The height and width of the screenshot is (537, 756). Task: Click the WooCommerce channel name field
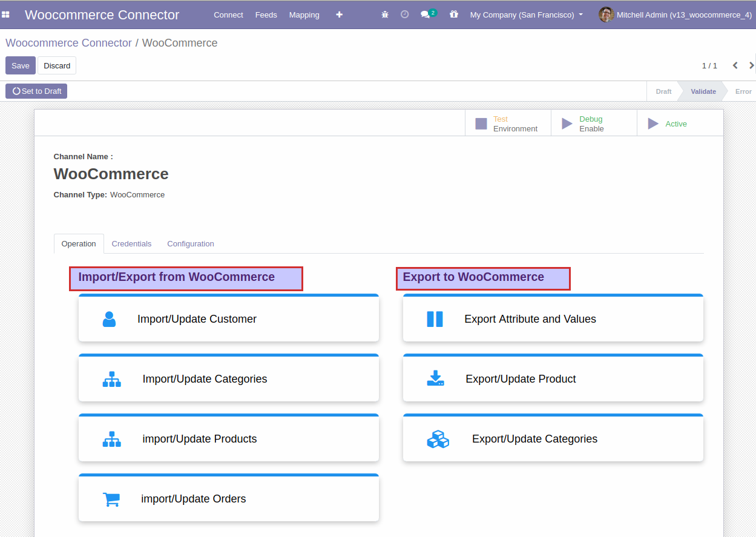coord(111,174)
